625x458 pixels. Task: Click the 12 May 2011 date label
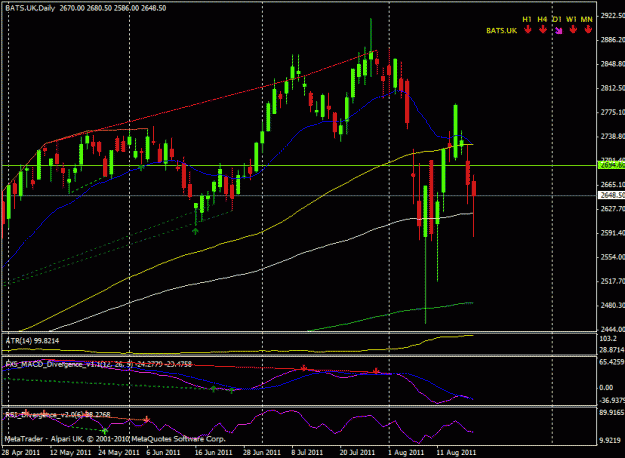[71, 452]
